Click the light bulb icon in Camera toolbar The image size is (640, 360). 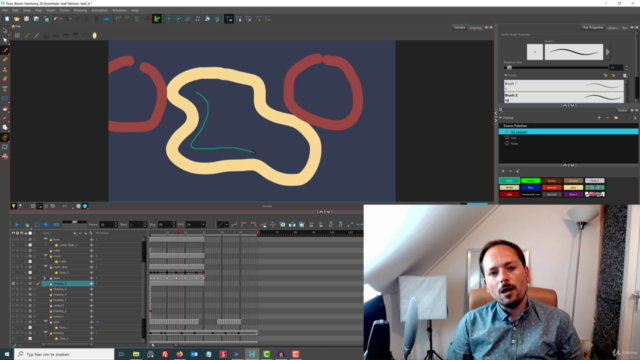coord(95,36)
